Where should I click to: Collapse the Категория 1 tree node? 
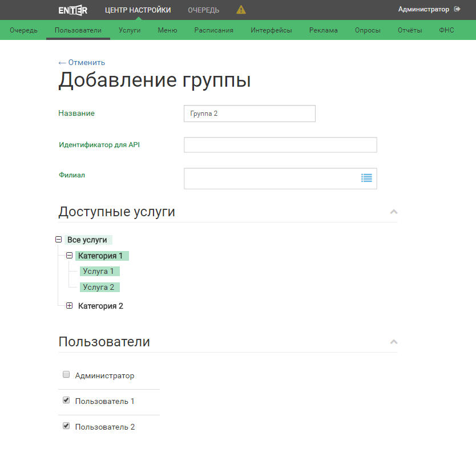coord(70,256)
